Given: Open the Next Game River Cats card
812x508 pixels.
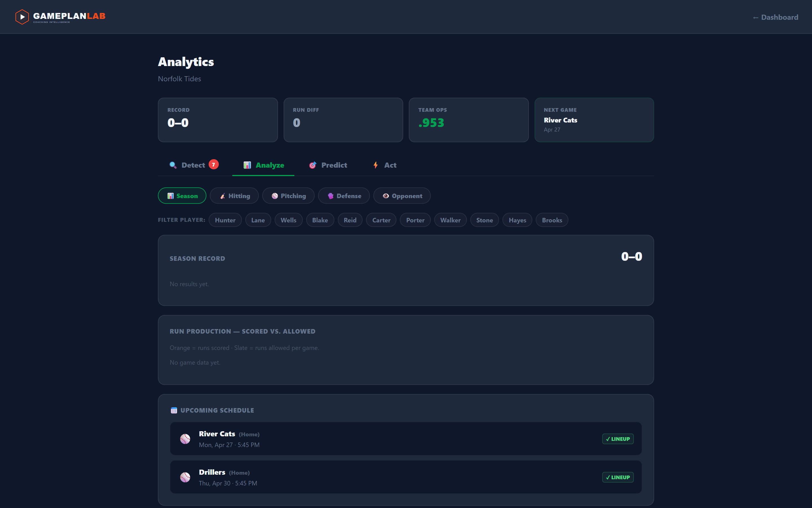Looking at the screenshot, I should (x=594, y=120).
